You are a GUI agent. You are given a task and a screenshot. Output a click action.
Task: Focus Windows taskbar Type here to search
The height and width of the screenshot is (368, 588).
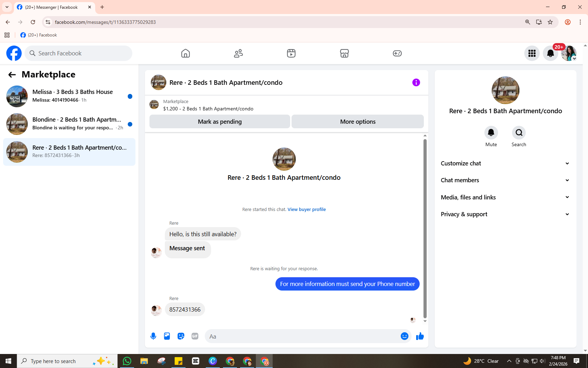point(67,361)
